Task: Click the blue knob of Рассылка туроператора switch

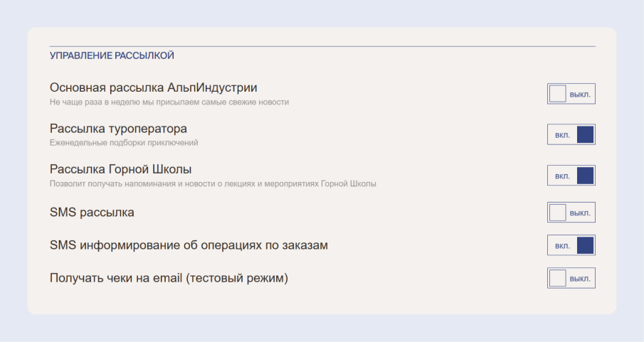Action: coord(585,135)
